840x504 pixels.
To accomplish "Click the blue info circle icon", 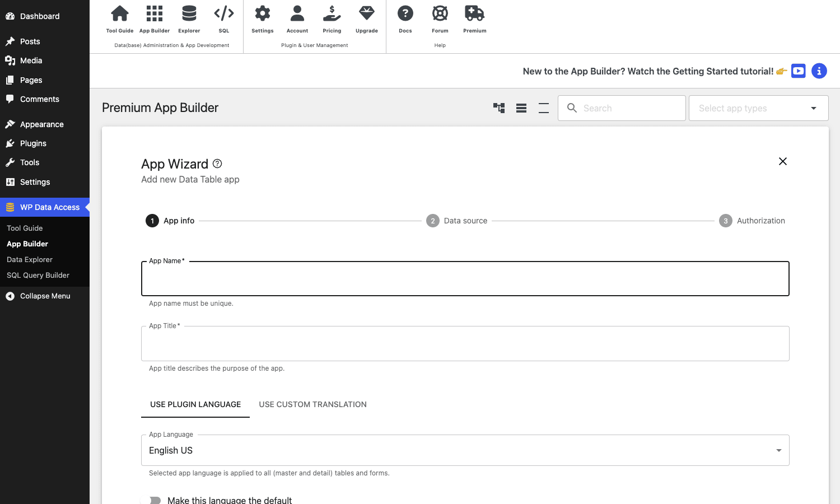I will (x=819, y=71).
